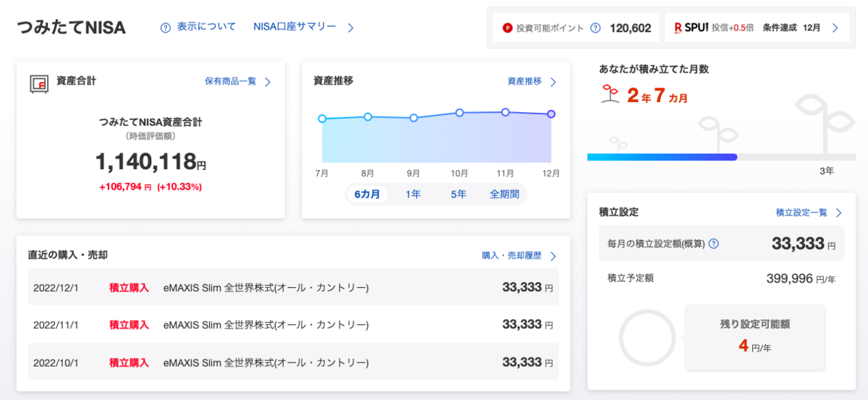Select the 2022/10/1 purchase row

[x=293, y=362]
